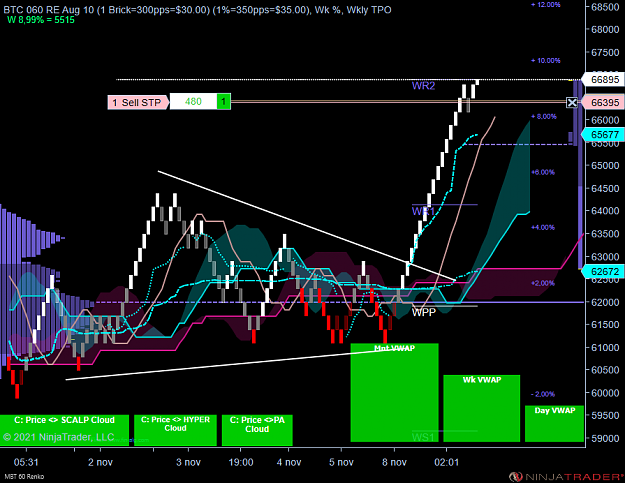Click the green order quantity box showing 1
This screenshot has width=625, height=483.
224,102
